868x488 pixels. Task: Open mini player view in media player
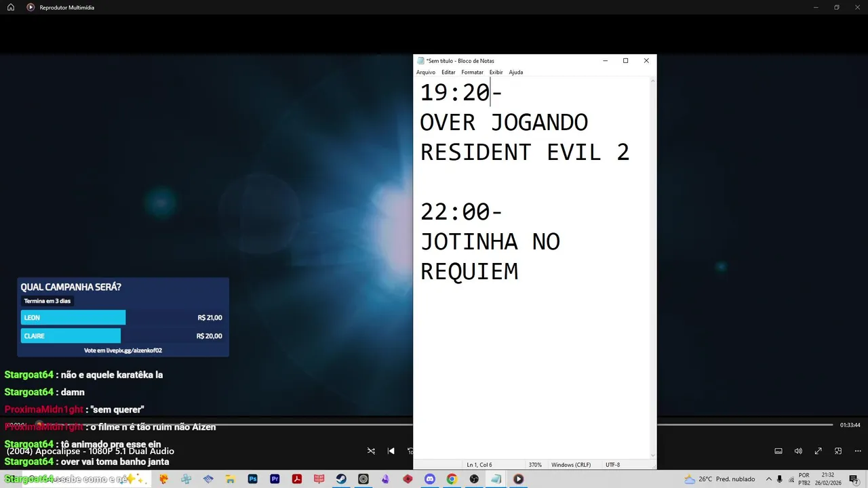click(x=838, y=451)
